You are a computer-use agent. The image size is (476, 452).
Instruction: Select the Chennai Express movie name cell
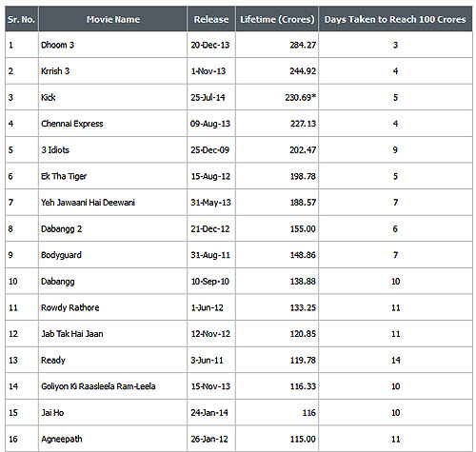pos(112,124)
